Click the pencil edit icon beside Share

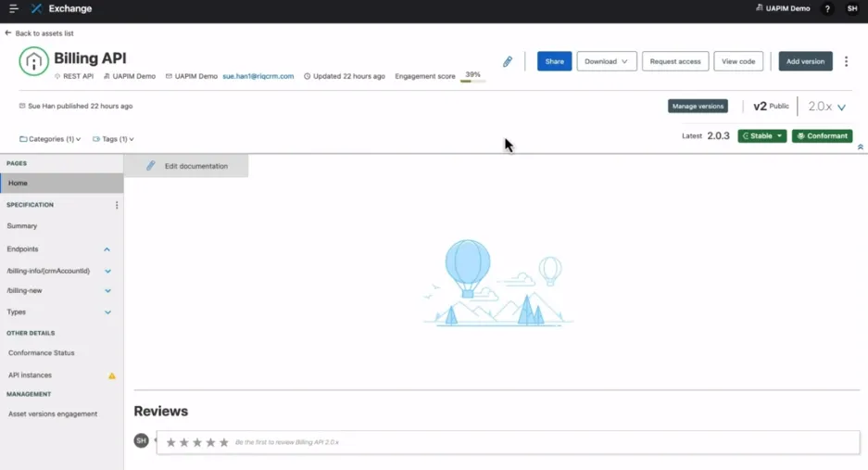[x=507, y=61]
